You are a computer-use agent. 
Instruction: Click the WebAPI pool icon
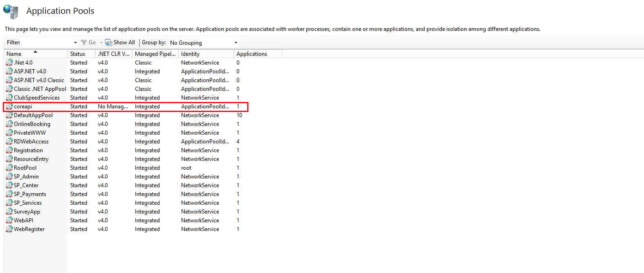[9, 220]
